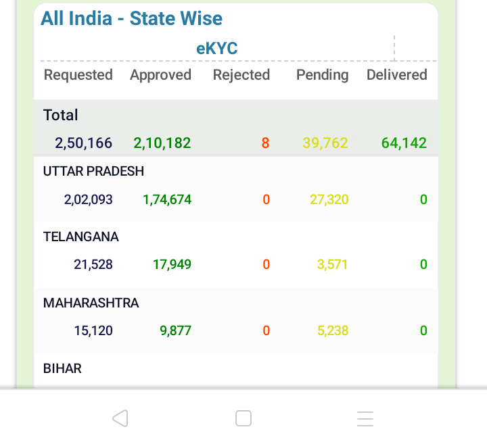Open the MAHARASHTRA state row
The height and width of the screenshot is (448, 487).
point(236,321)
